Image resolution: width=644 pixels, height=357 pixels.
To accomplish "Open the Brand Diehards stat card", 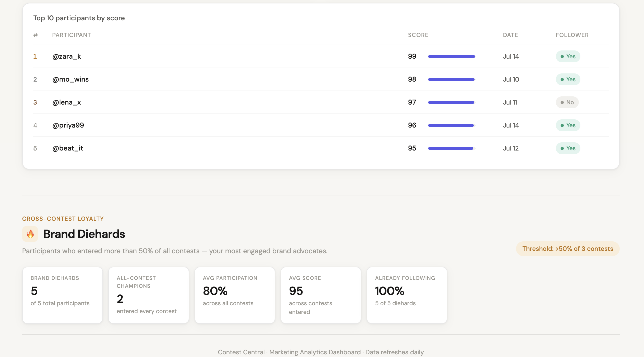I will [x=63, y=295].
